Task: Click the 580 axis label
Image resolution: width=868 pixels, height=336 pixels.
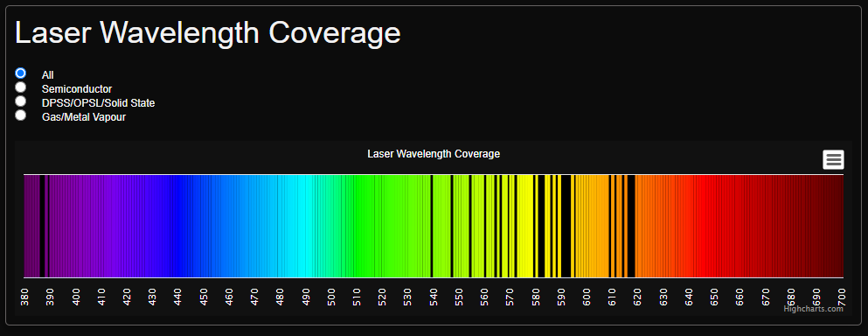Action: pyautogui.click(x=535, y=297)
